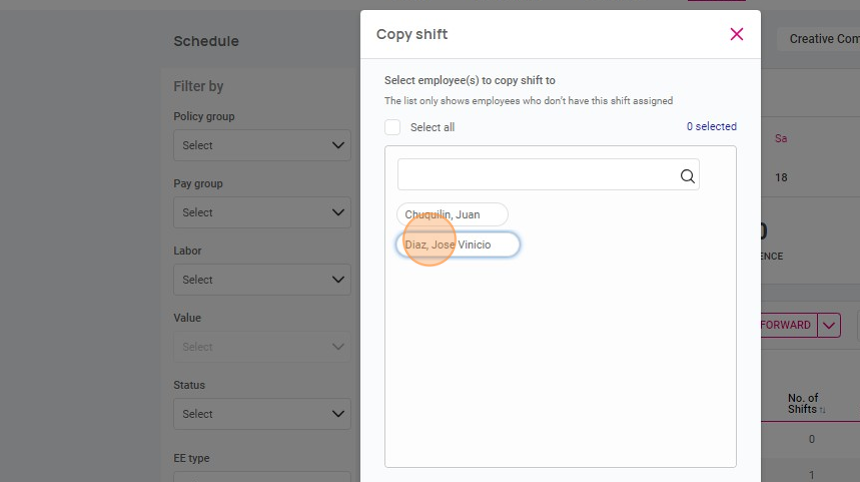
Task: Open the Value filter dropdown
Action: [261, 347]
